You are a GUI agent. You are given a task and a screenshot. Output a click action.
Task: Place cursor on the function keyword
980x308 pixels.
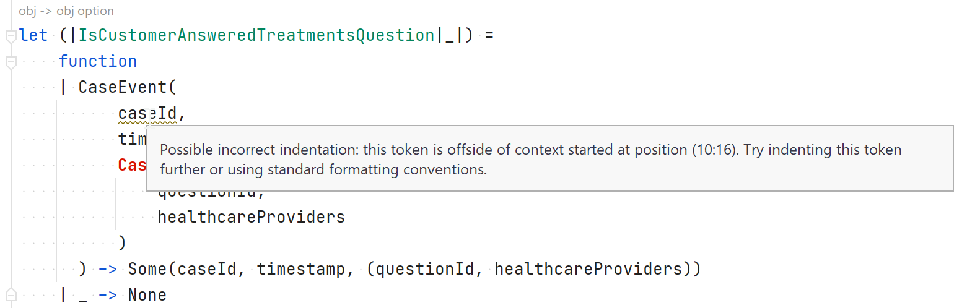(x=98, y=61)
